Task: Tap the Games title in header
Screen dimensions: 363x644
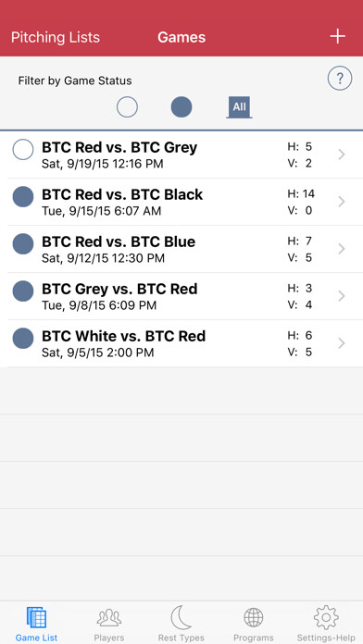Action: (181, 37)
